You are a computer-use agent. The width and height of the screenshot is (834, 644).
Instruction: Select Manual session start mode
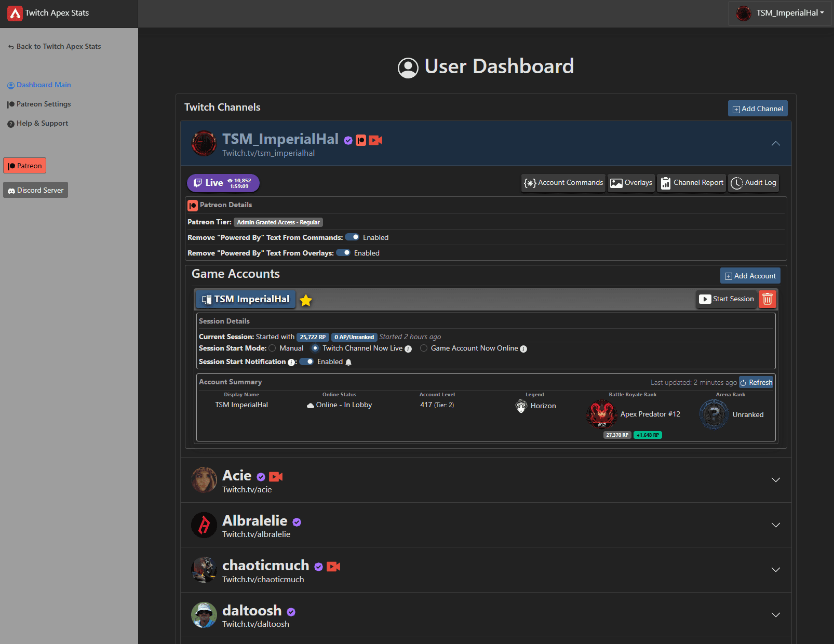272,348
